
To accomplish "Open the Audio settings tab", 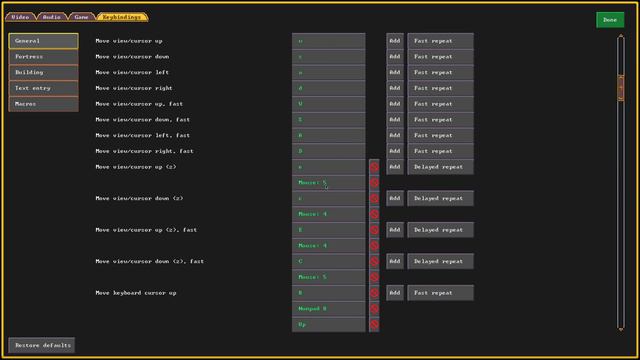I will [x=52, y=17].
